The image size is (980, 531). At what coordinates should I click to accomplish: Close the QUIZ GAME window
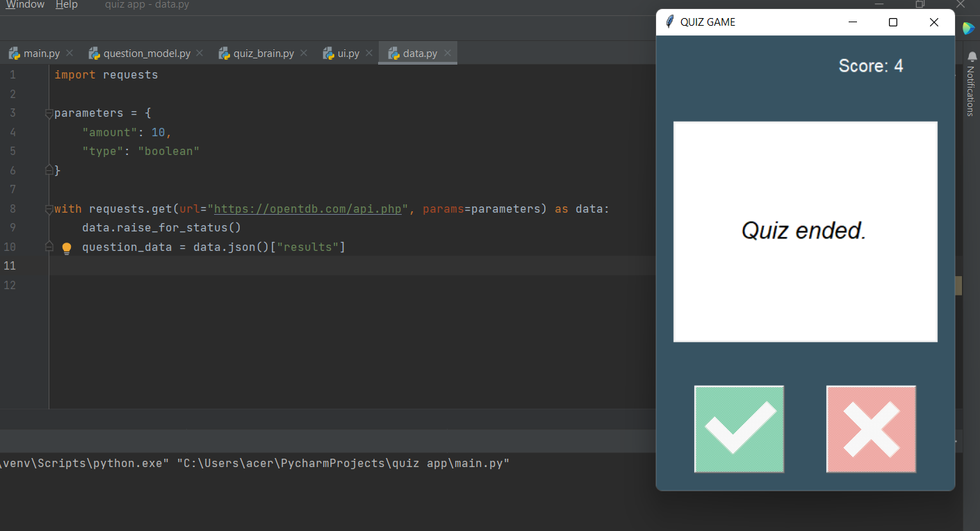(x=934, y=22)
